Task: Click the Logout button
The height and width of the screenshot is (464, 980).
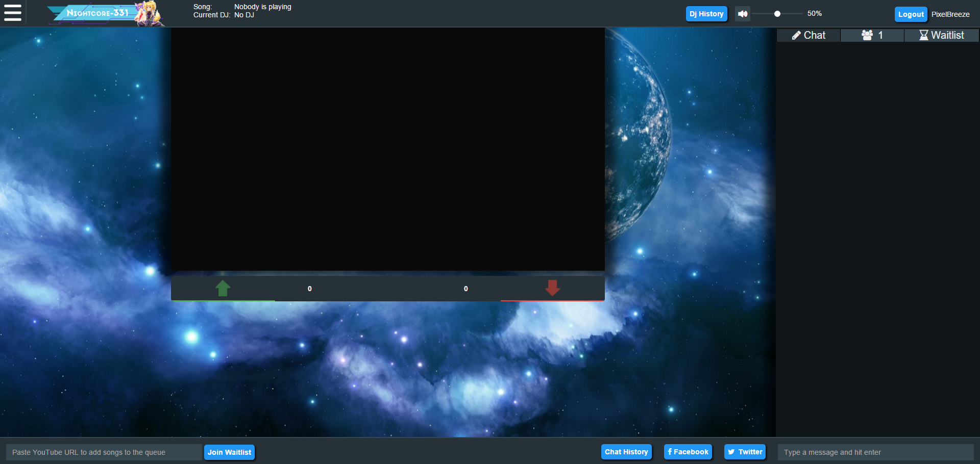Action: click(x=911, y=14)
